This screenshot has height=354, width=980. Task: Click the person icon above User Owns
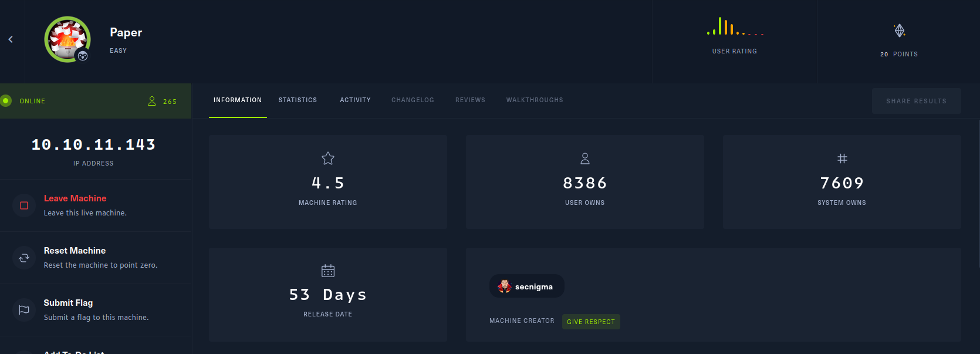[585, 159]
